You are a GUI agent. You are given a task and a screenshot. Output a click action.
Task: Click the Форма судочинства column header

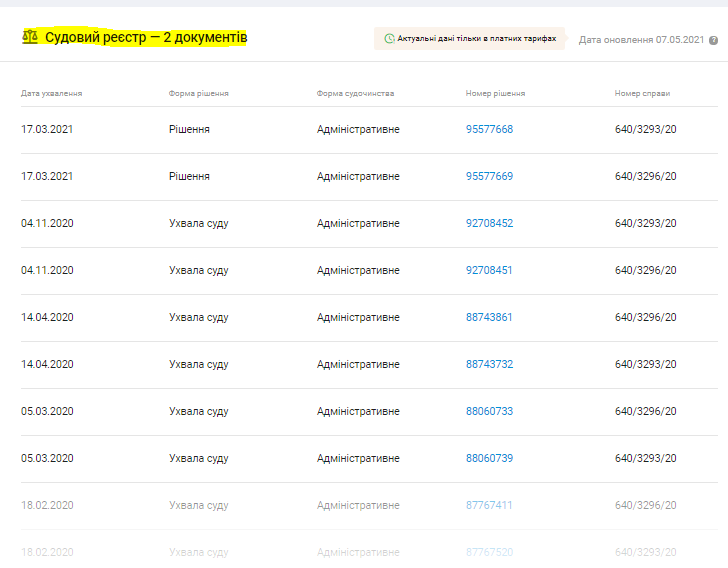click(355, 94)
